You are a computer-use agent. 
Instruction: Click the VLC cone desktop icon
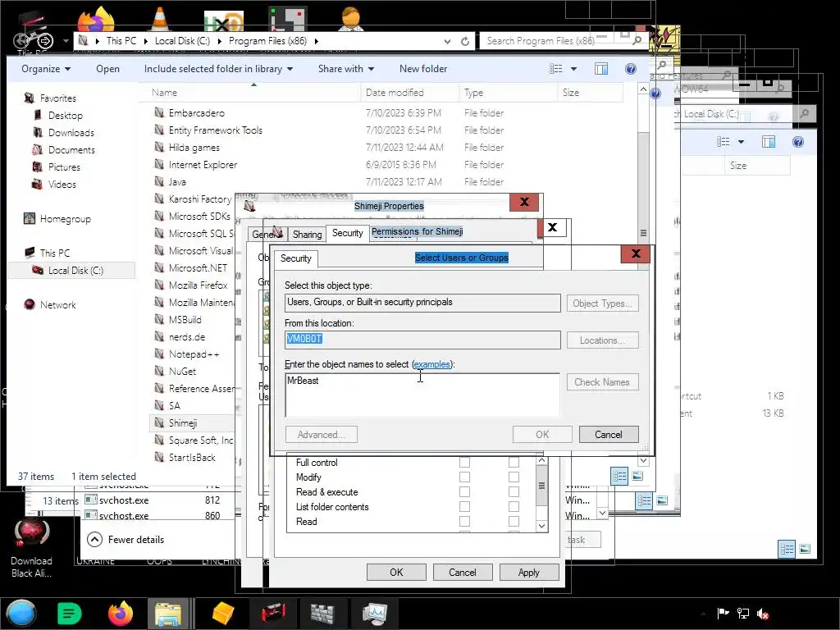point(159,18)
